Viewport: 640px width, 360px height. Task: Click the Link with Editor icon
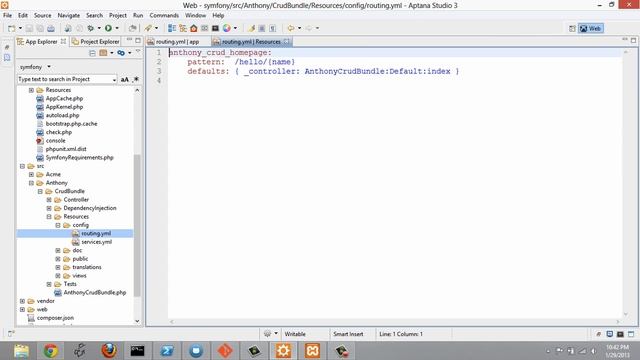coord(121,53)
